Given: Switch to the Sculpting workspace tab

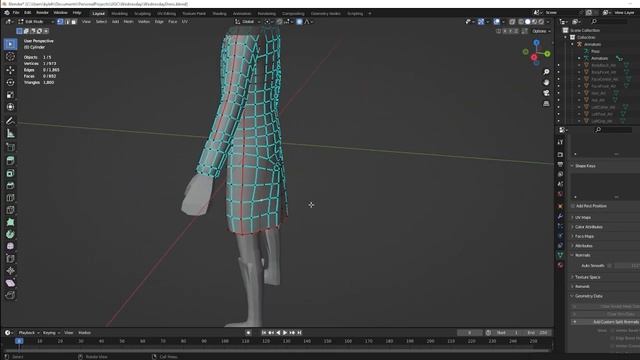Looking at the screenshot, I should (x=142, y=13).
